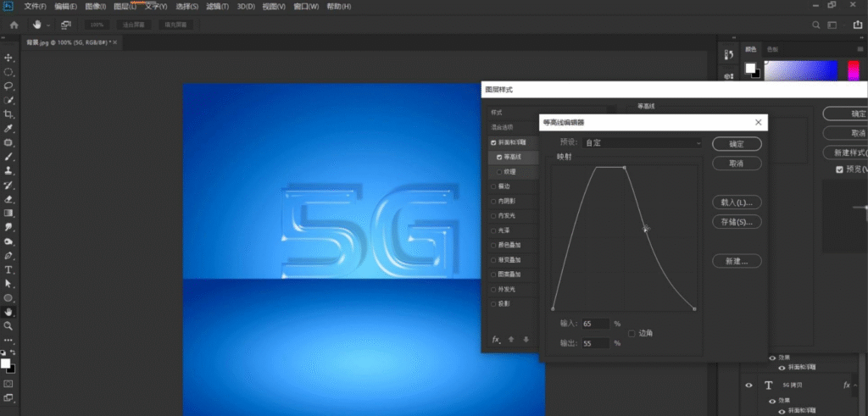Open the Preset (预设) dropdown

(643, 142)
